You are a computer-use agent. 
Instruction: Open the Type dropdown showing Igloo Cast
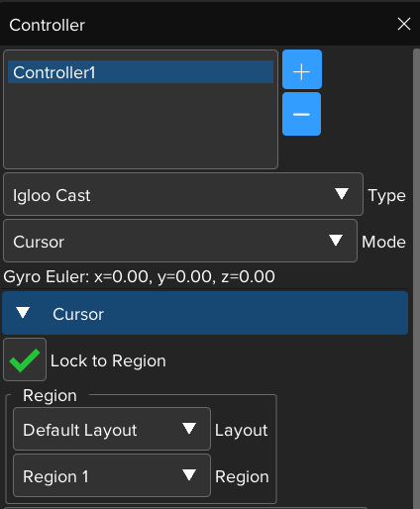(183, 194)
